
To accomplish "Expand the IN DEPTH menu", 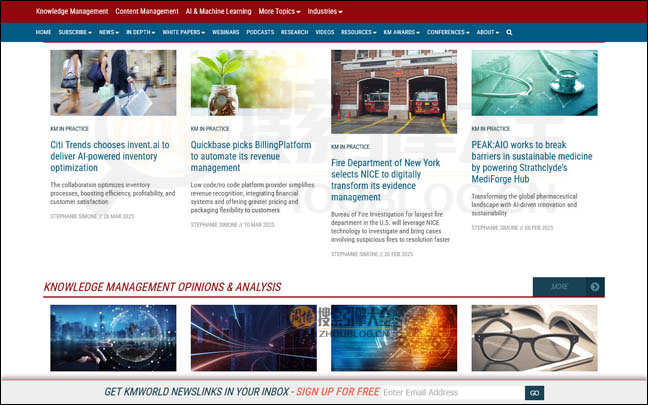I will (x=141, y=32).
